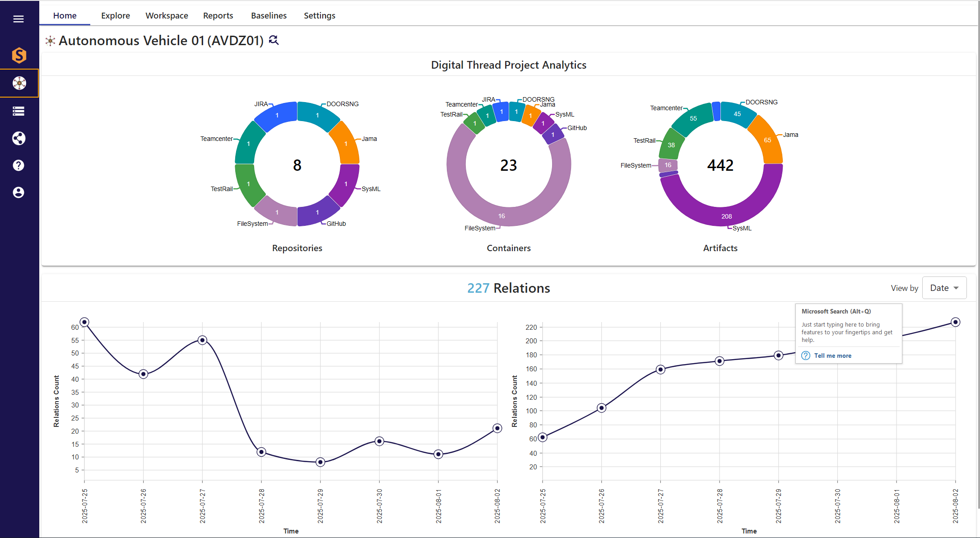
Task: Click the Jama 65 segment in Artifacts donut
Action: click(x=767, y=140)
